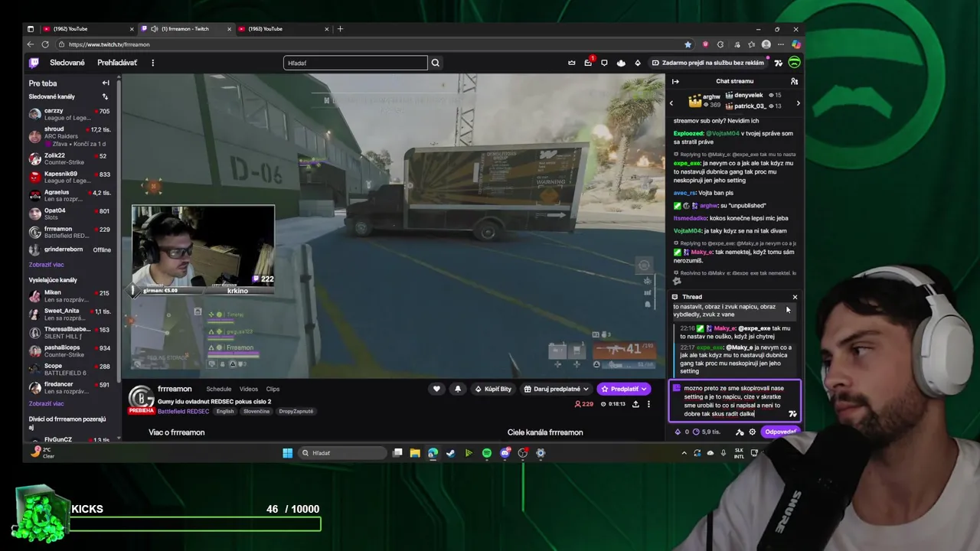Open Steam from taskbar
This screenshot has width=980, height=551.
pyautogui.click(x=450, y=453)
